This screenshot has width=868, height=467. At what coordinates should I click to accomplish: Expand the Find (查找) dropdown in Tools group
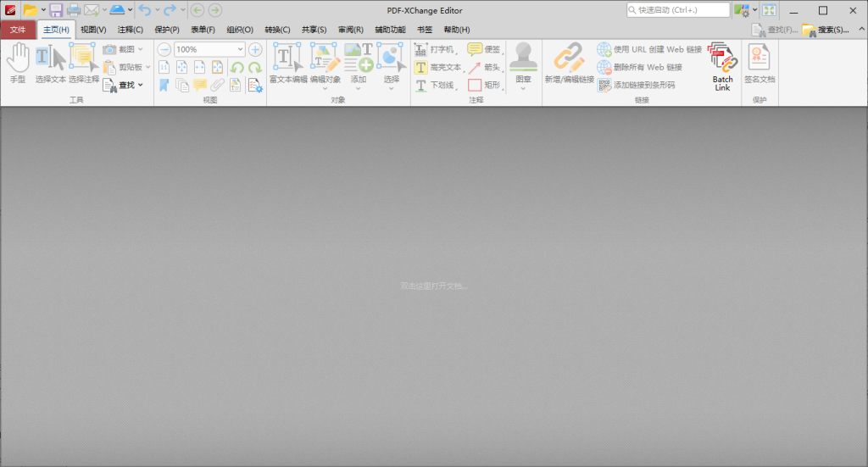click(141, 85)
